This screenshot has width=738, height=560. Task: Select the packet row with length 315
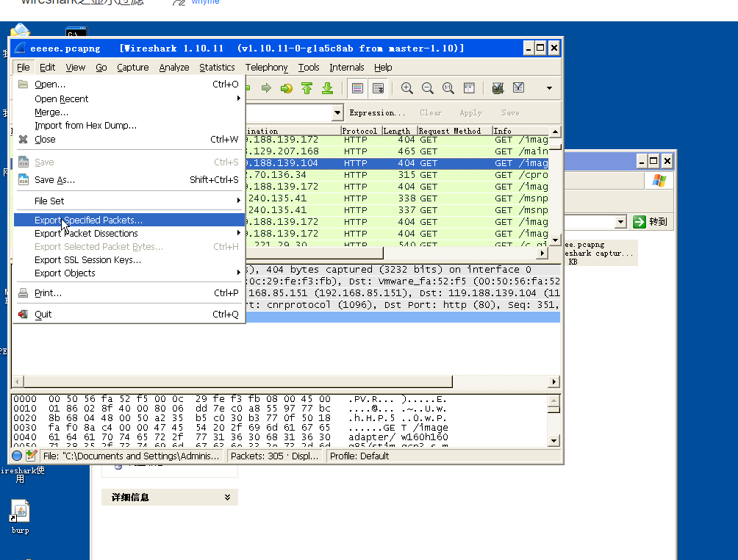pos(397,175)
